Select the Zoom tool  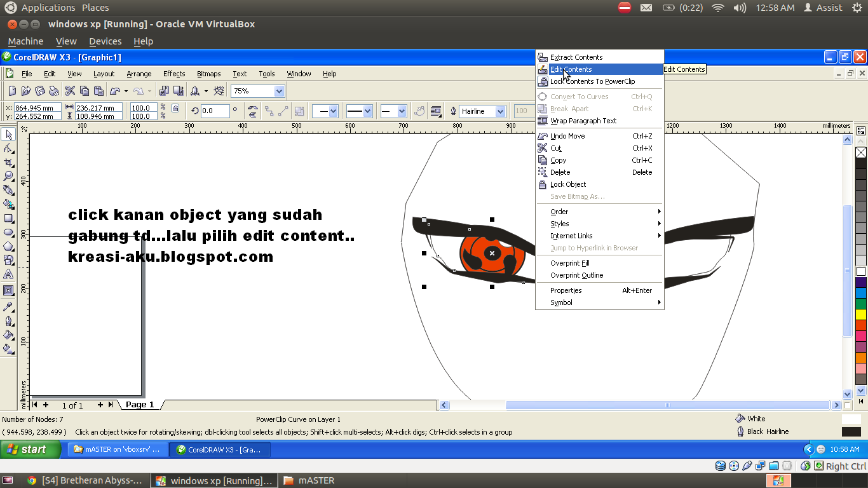(8, 176)
